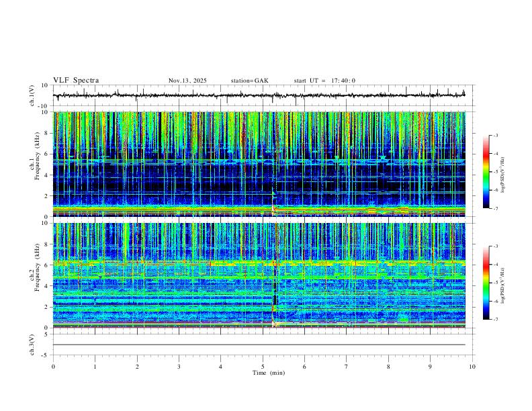Click the "4" kHz tick on ch.2 spectrogram axis
Viewport: 532px width, 411px height.
(47, 286)
